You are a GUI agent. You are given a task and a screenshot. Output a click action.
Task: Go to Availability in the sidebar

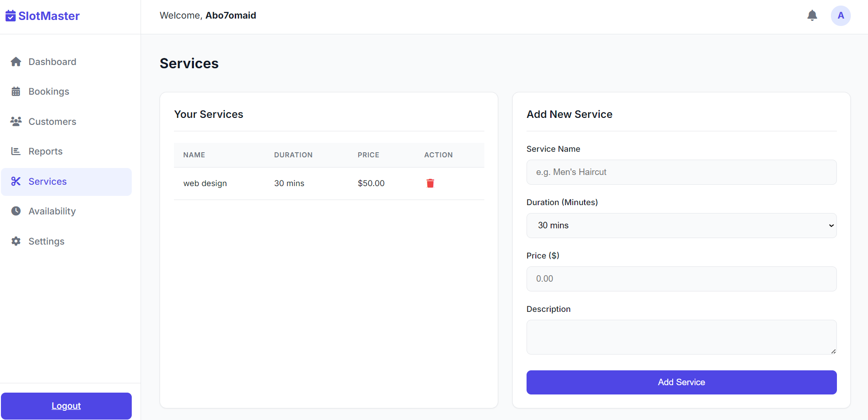click(52, 211)
